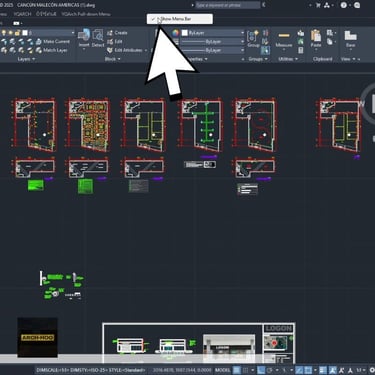Select the Group objects icon
375x375 pixels.
[253, 39]
